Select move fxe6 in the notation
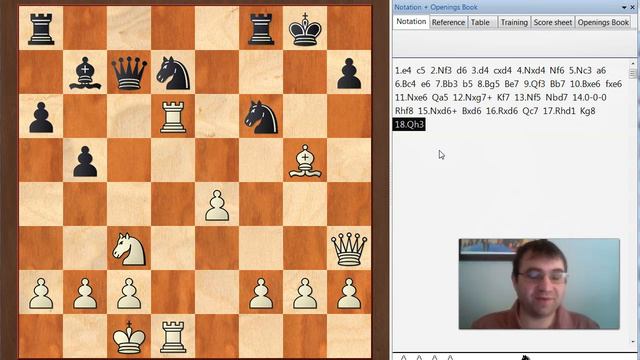The image size is (640, 360). click(613, 84)
